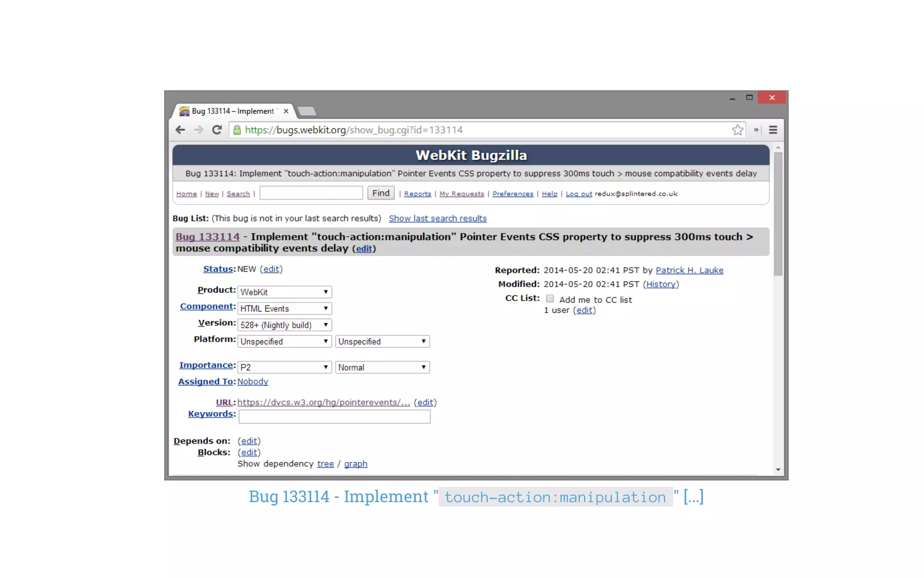Click the Home link in the navigation bar
Viewport: 924px width, 578px height.
coord(186,194)
